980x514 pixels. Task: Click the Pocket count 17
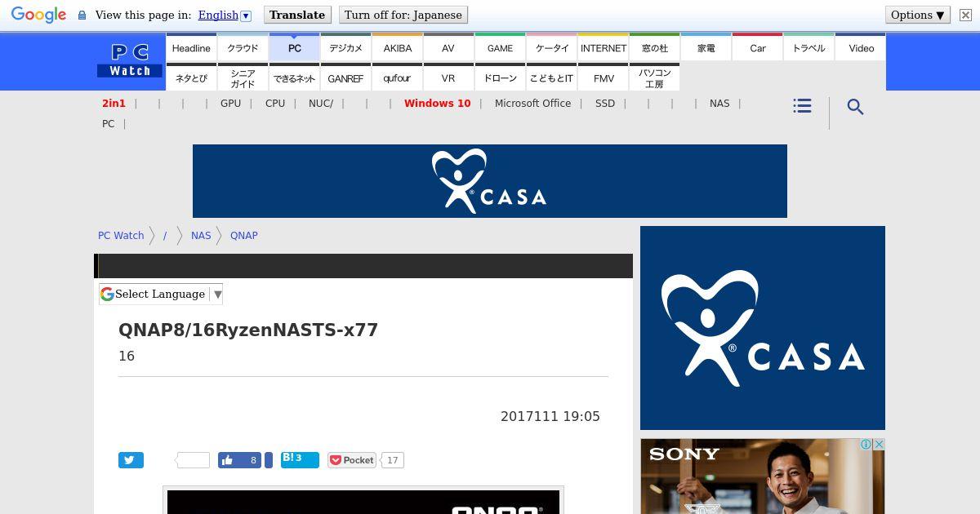click(x=393, y=460)
